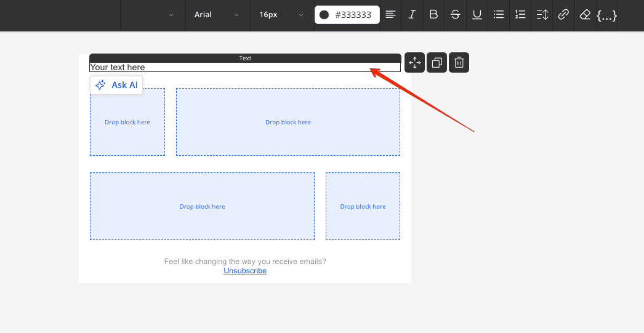644x333 pixels.
Task: Click into the 'Your text here' field
Action: point(245,67)
